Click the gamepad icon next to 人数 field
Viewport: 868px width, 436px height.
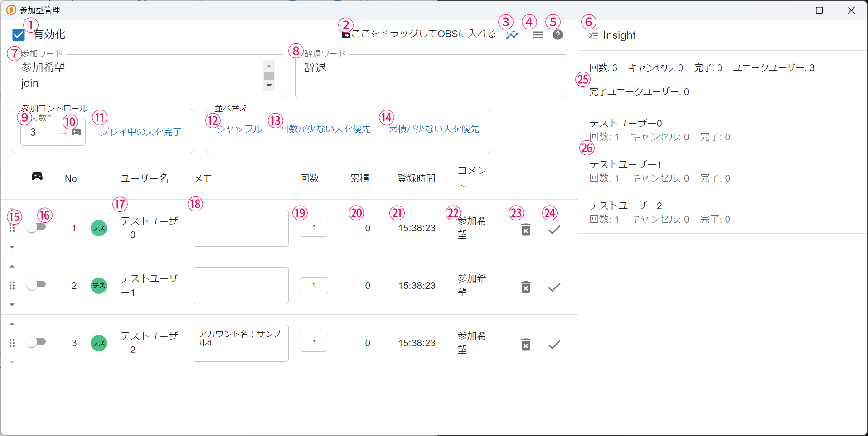[76, 132]
